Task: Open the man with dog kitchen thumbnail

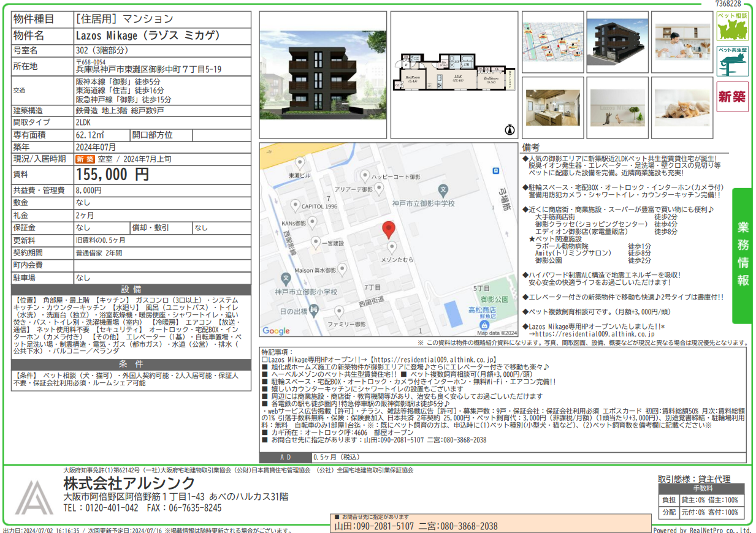Action: [x=682, y=42]
